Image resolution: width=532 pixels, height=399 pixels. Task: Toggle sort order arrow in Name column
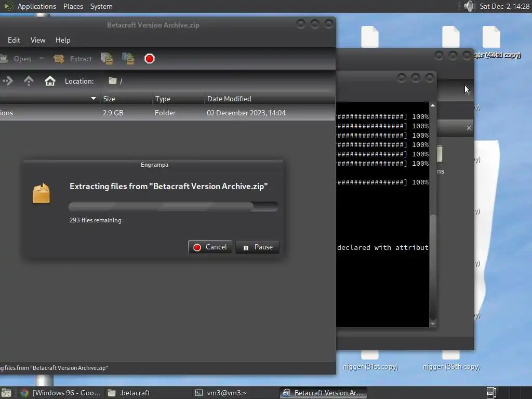tap(94, 99)
